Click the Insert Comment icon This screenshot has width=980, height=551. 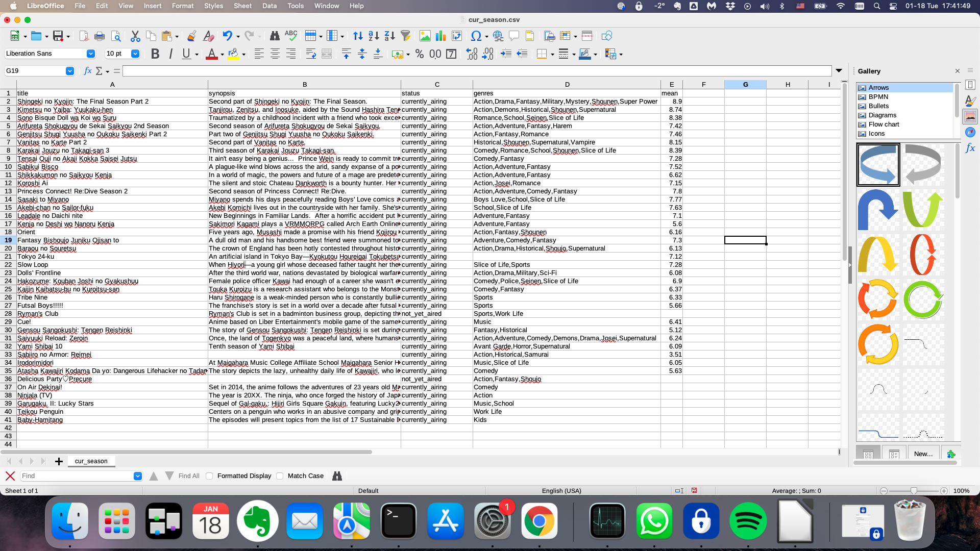point(514,36)
